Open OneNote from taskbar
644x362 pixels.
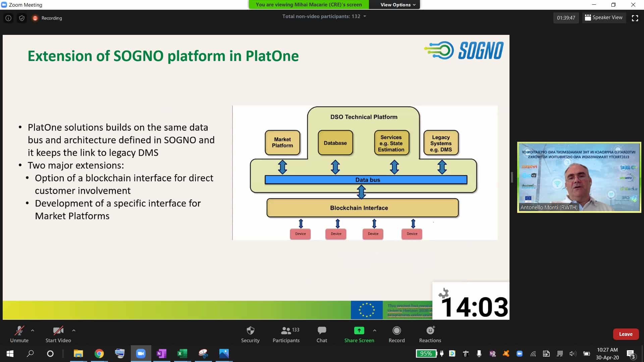click(161, 354)
